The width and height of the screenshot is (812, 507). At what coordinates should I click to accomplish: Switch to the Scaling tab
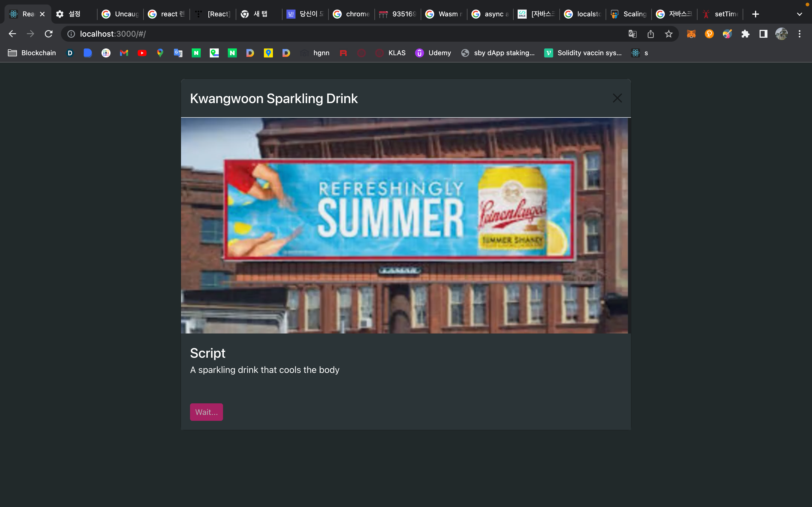pyautogui.click(x=628, y=14)
